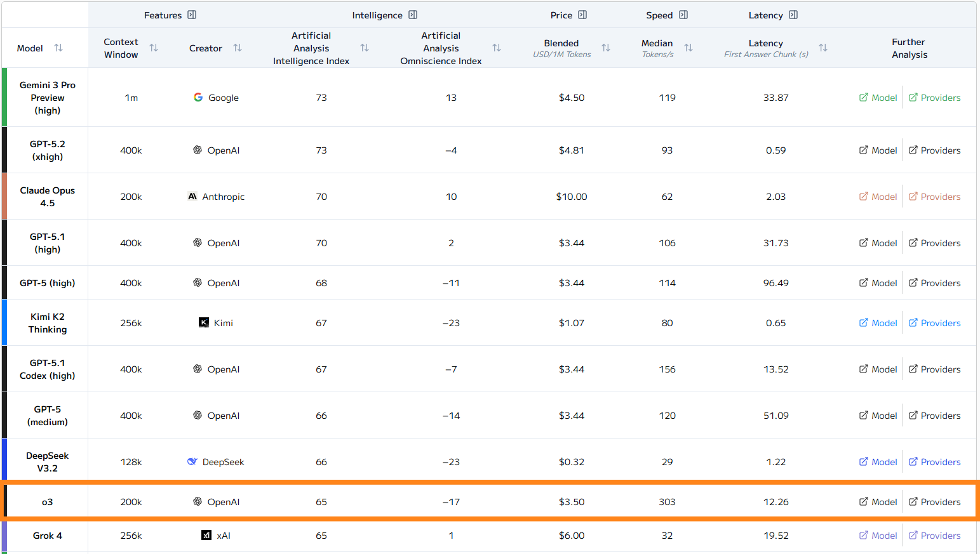Open Model link for GPT-5.1 (high)
This screenshot has height=554, width=980.
click(878, 243)
